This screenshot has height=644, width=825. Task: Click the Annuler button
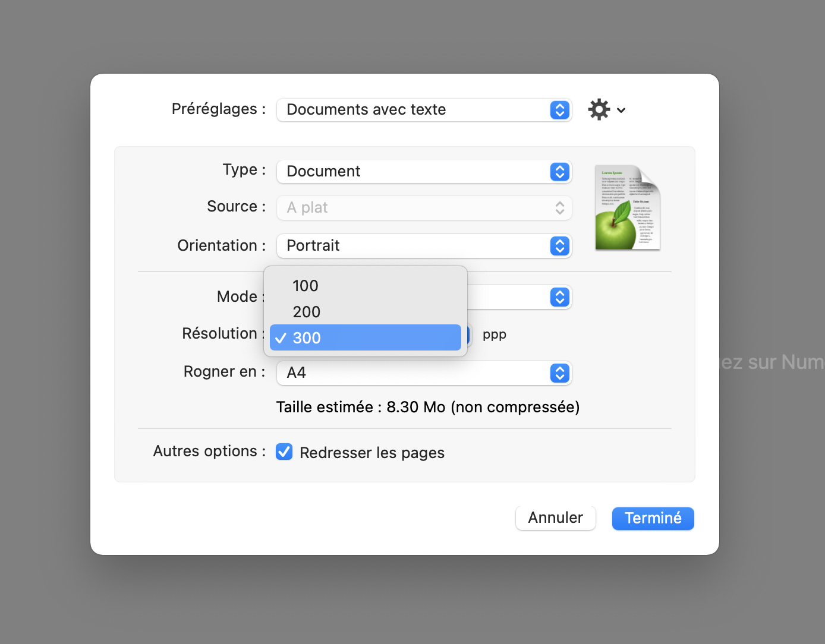[555, 518]
